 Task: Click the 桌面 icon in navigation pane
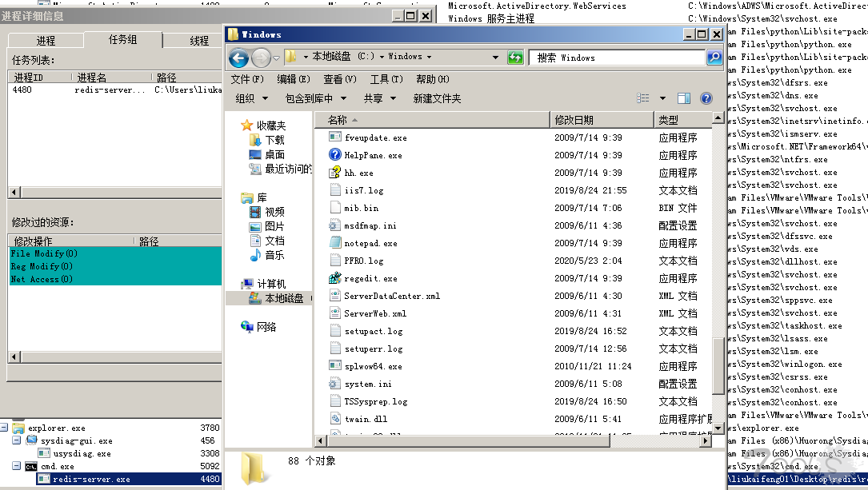(x=255, y=154)
